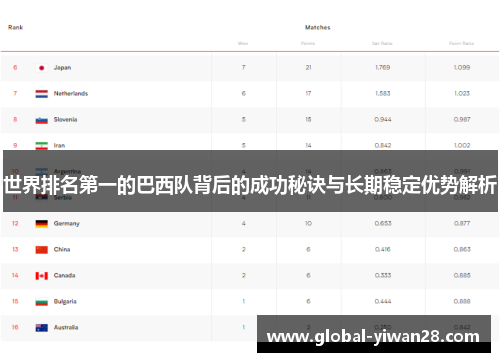Click the Won column header
Image resolution: width=500 pixels, height=362 pixels.
click(x=243, y=43)
